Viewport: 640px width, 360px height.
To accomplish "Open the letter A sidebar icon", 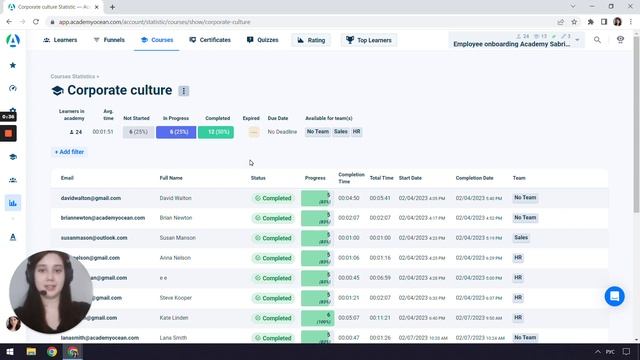I will (13, 237).
